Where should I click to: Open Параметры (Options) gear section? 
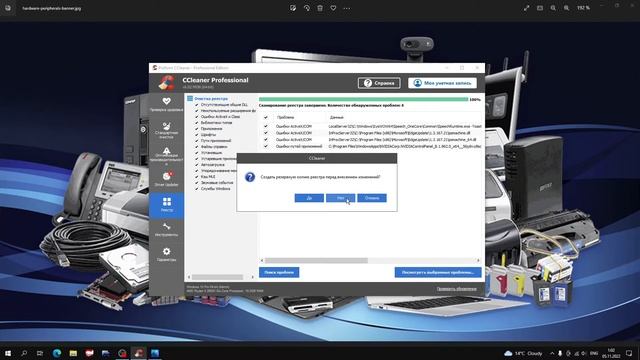click(167, 254)
